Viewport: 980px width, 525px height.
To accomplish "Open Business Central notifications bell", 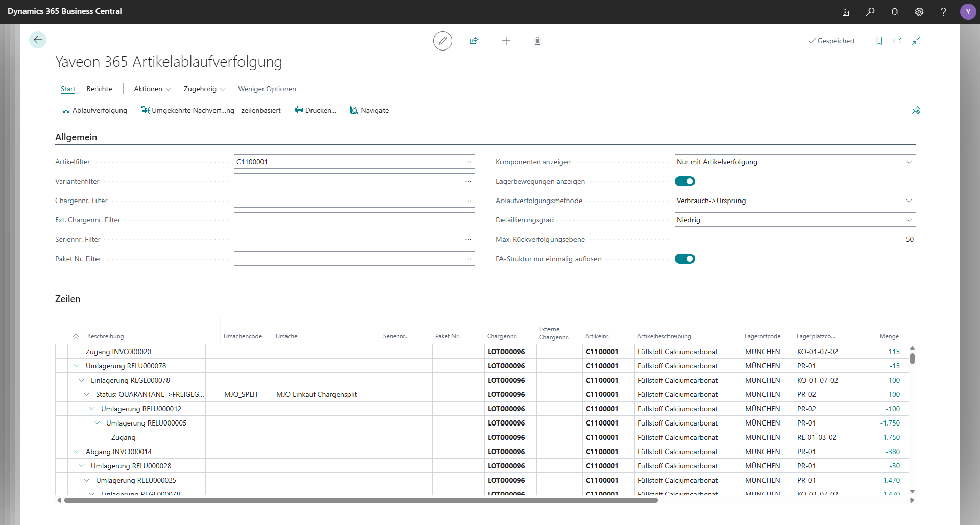I will tap(894, 11).
